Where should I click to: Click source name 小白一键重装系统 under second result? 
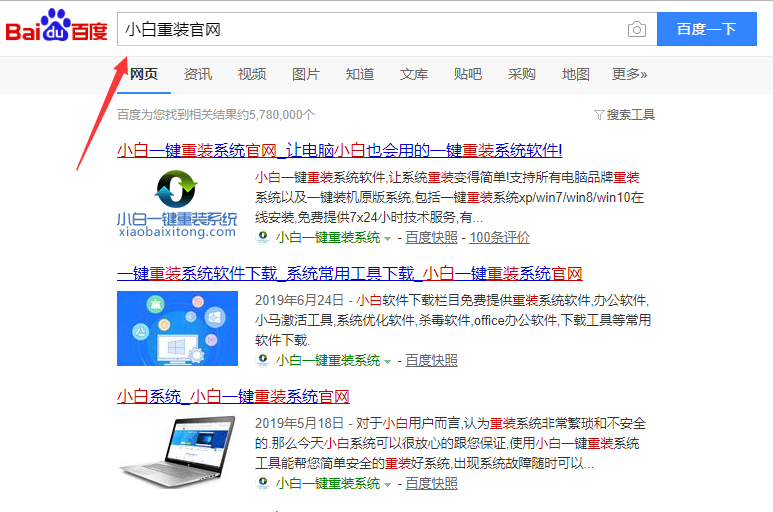328,360
